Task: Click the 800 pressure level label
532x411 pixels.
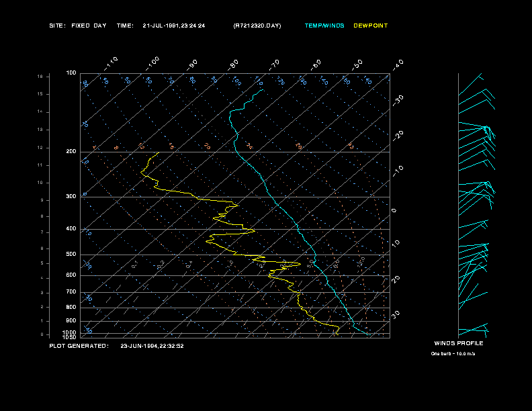Action: coord(71,307)
